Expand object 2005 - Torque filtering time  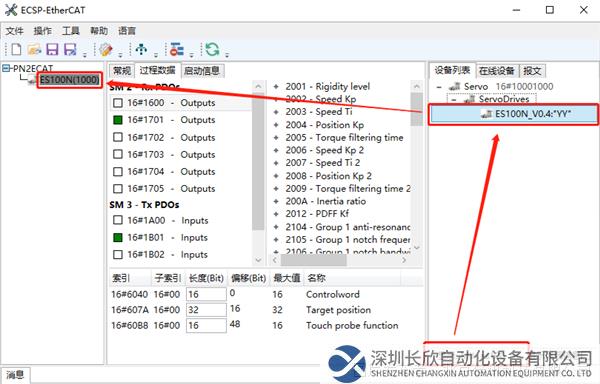(276, 138)
